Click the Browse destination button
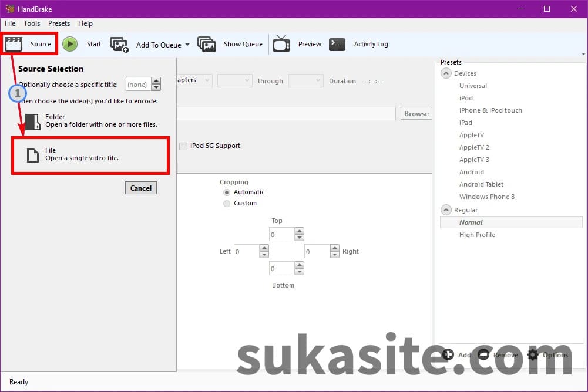 click(x=416, y=114)
